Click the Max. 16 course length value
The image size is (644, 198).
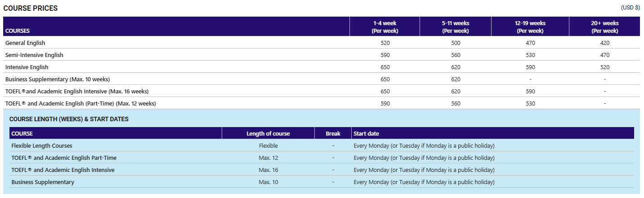[268, 170]
